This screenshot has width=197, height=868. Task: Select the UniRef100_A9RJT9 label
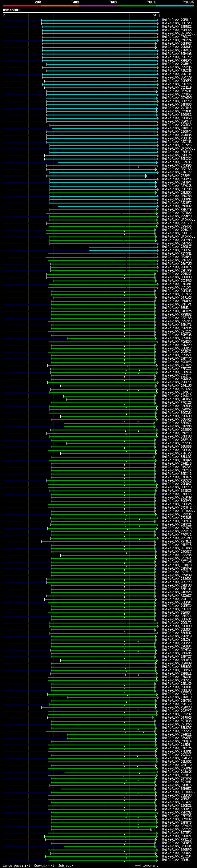[x=177, y=210]
